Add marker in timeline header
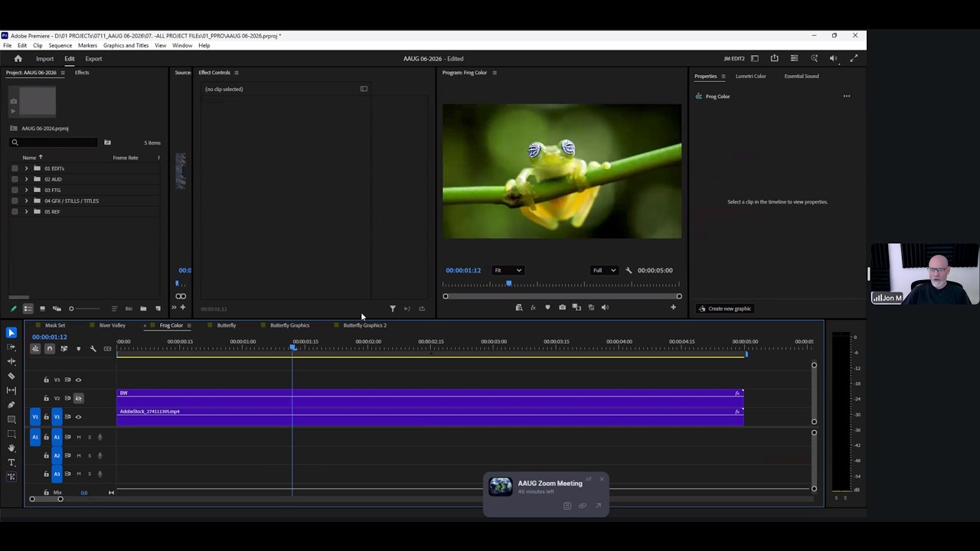 click(x=78, y=349)
